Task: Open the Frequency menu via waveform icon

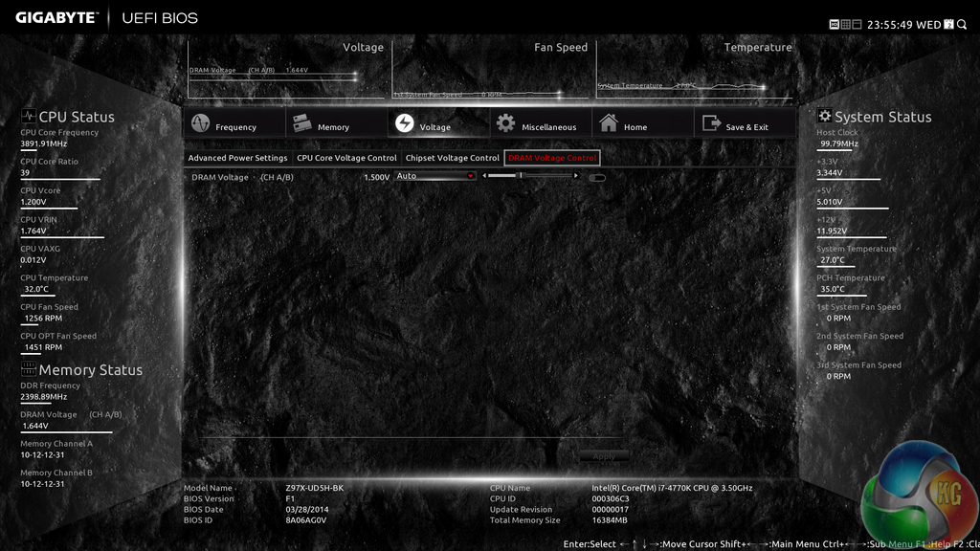Action: [x=201, y=123]
